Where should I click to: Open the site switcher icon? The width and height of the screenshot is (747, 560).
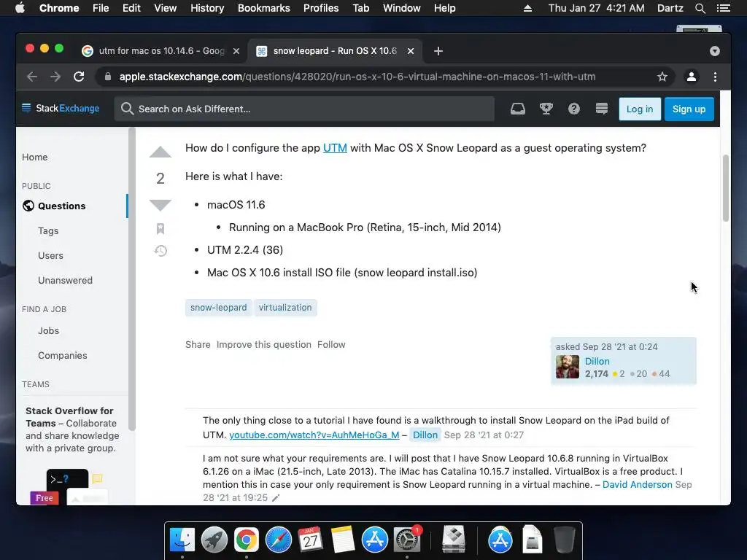pos(602,109)
